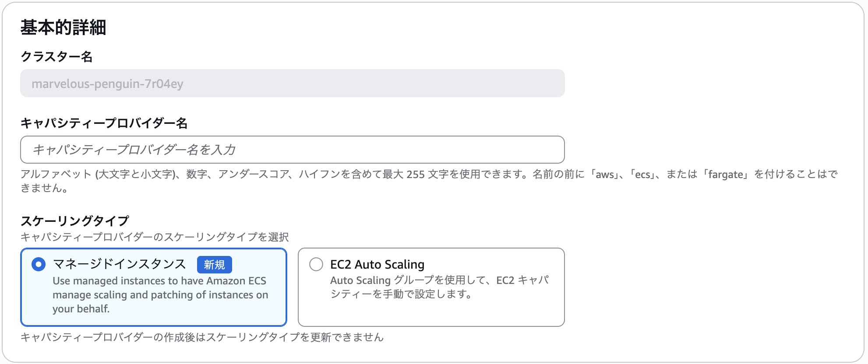The width and height of the screenshot is (868, 364).
Task: Click the Auto Scaling グループ description text
Action: coord(439,287)
